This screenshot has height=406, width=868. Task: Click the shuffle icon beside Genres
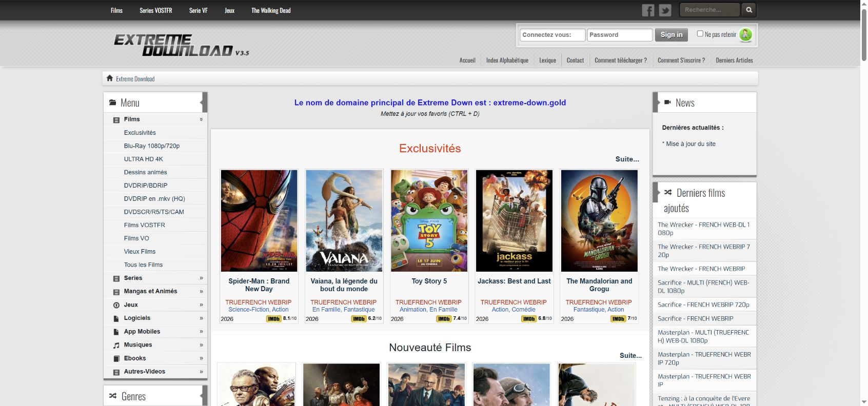point(113,396)
